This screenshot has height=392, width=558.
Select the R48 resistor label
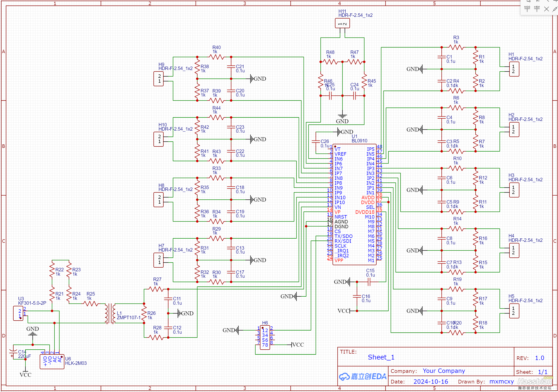(330, 53)
